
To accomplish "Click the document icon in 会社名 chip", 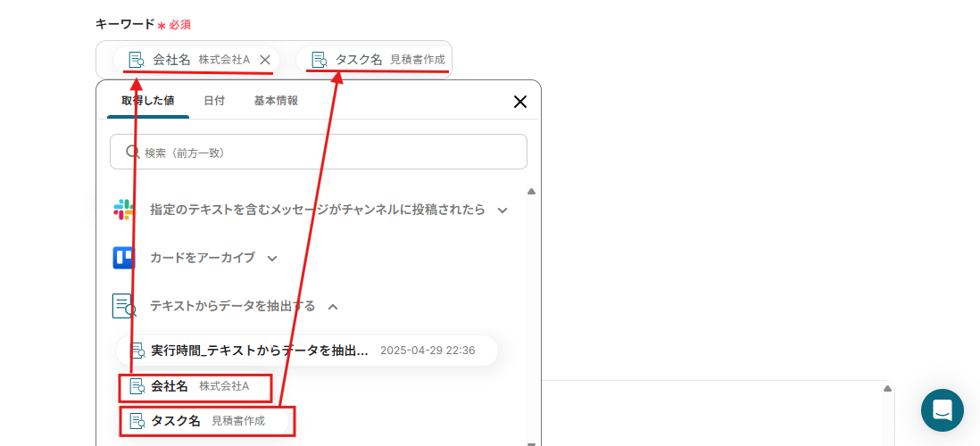I will pyautogui.click(x=137, y=60).
